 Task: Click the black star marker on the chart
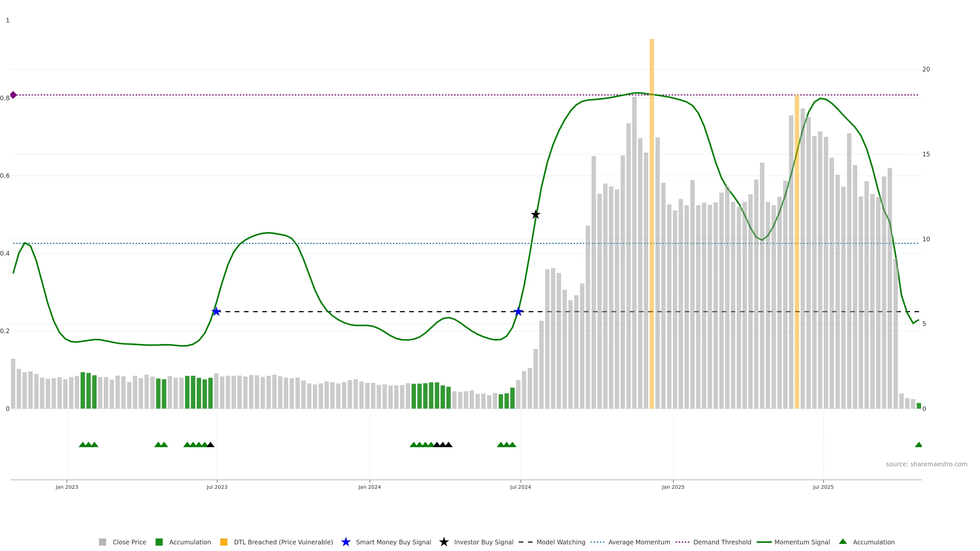coord(535,215)
